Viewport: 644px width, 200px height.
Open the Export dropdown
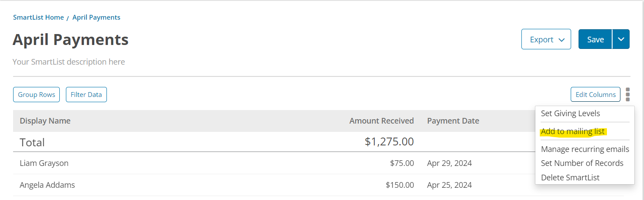coord(546,39)
